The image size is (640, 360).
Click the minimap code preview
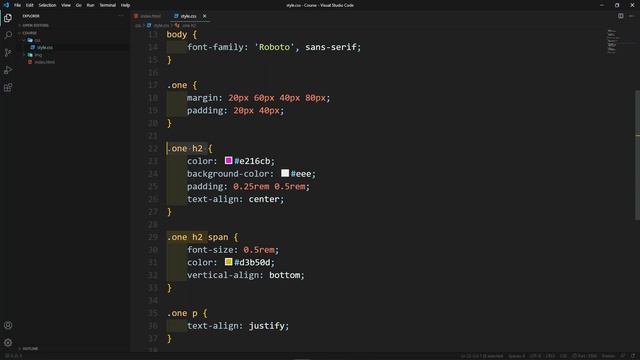tap(612, 41)
